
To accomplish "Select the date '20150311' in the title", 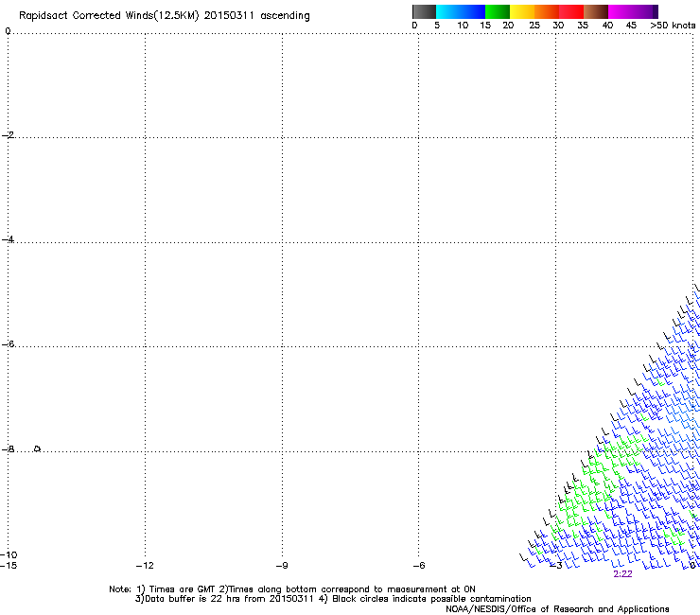I will pyautogui.click(x=229, y=16).
